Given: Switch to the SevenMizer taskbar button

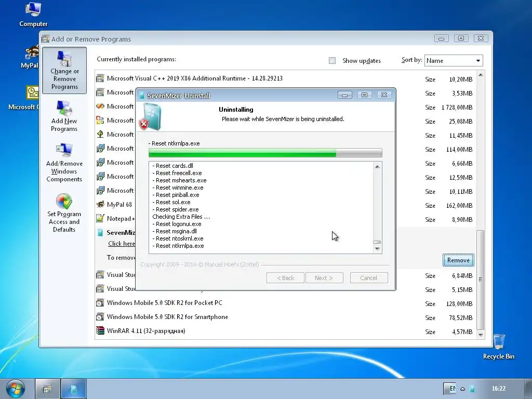Looking at the screenshot, I should pyautogui.click(x=74, y=389).
